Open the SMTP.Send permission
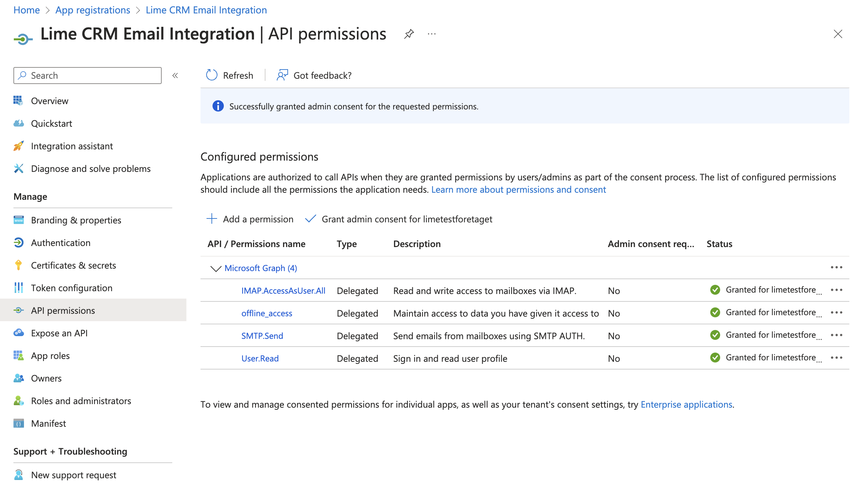 pos(262,336)
